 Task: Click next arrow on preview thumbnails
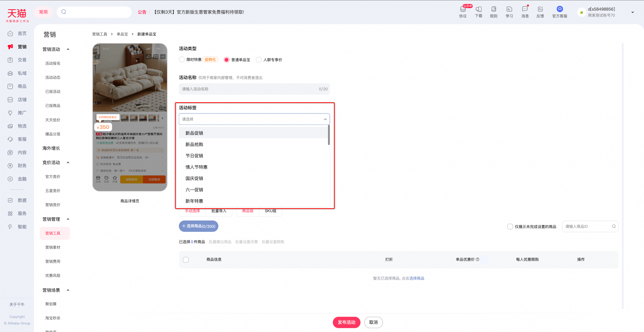click(163, 118)
